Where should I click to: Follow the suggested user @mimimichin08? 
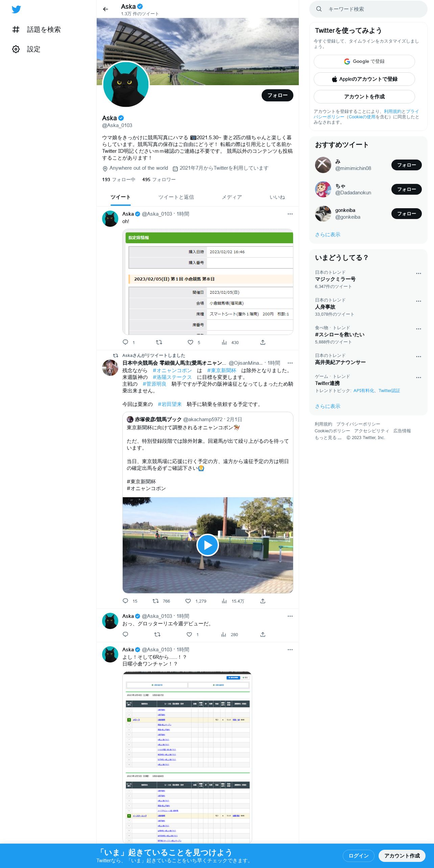[x=406, y=165]
